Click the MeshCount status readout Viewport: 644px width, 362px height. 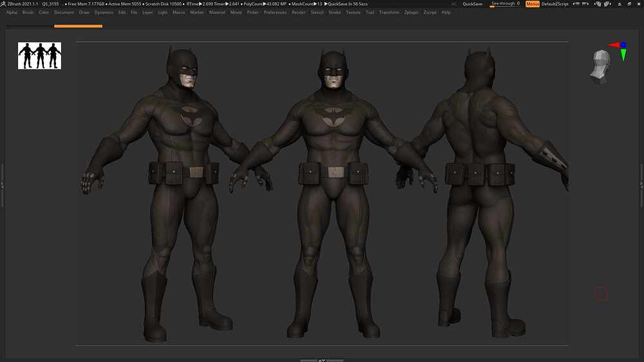307,4
